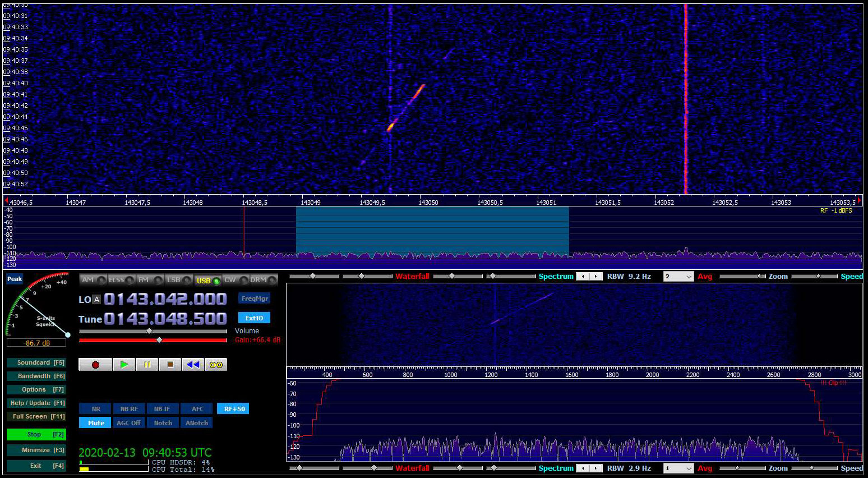This screenshot has width=868, height=478.
Task: Toggle the RF+50 button
Action: click(233, 409)
